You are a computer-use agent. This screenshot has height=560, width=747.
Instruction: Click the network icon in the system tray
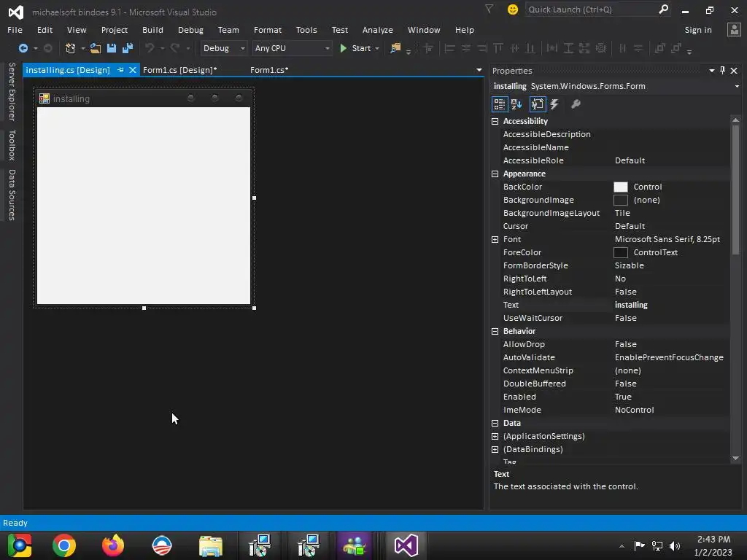tap(657, 545)
